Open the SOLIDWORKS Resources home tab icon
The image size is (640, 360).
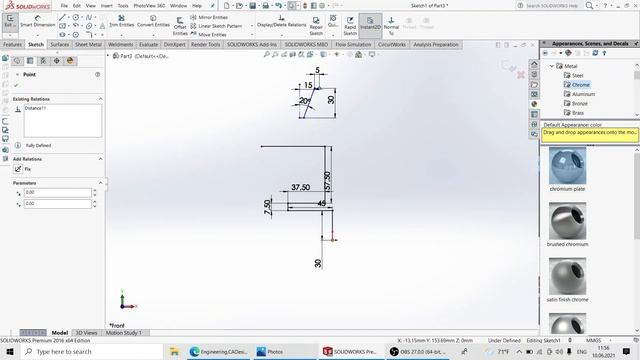534,64
